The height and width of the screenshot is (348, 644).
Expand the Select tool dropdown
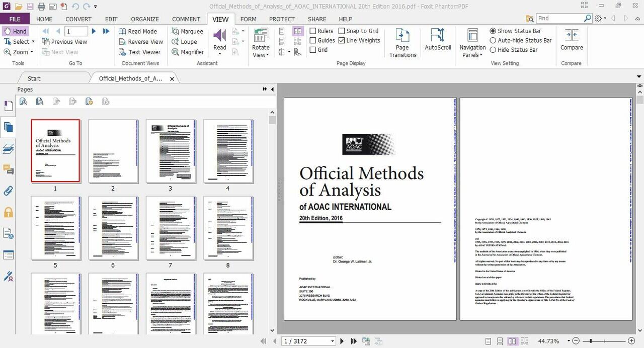33,42
